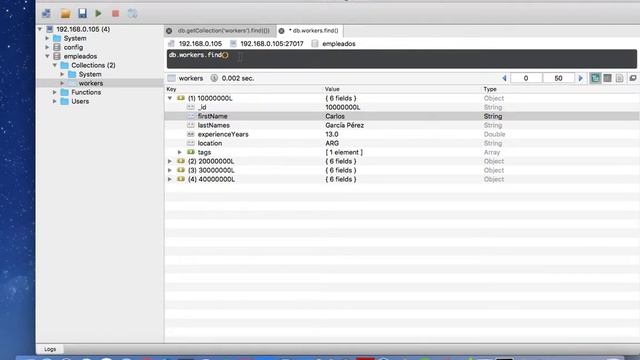The height and width of the screenshot is (360, 640).
Task: Close the db.workers.find() tab
Action: (x=281, y=31)
